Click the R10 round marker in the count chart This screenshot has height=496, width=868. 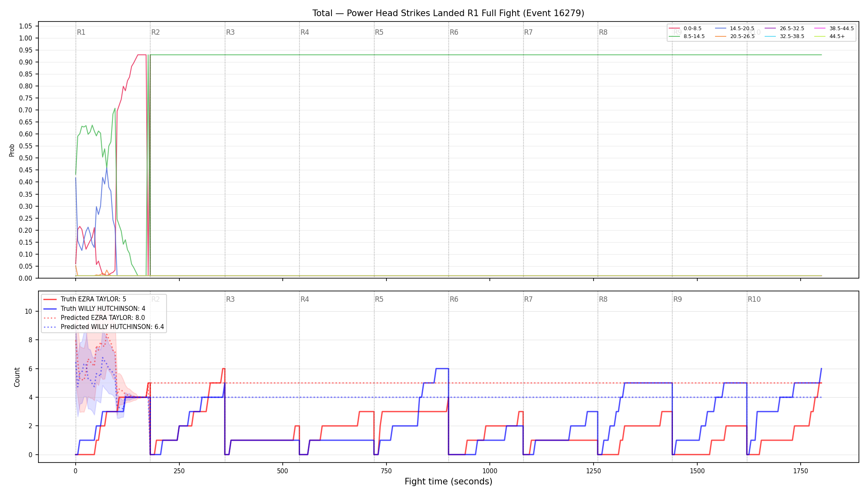click(754, 299)
